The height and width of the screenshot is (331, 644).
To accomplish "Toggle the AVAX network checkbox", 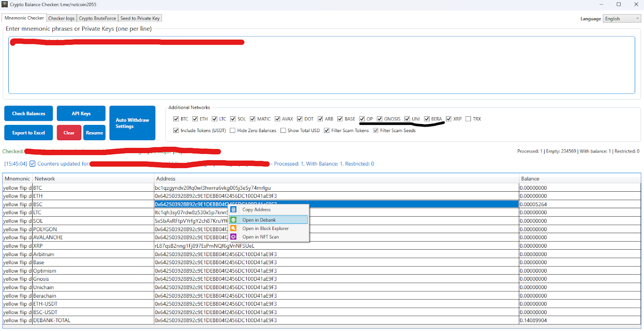I will 277,119.
